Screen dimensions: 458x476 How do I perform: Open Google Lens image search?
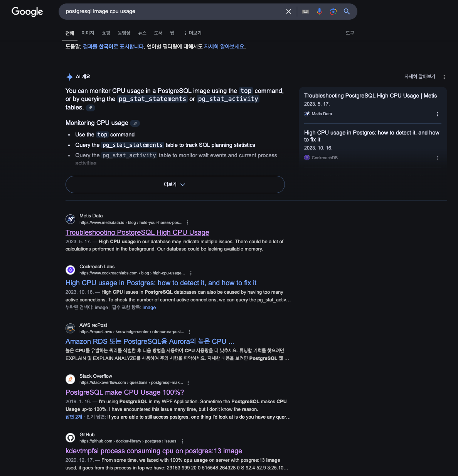pos(333,12)
